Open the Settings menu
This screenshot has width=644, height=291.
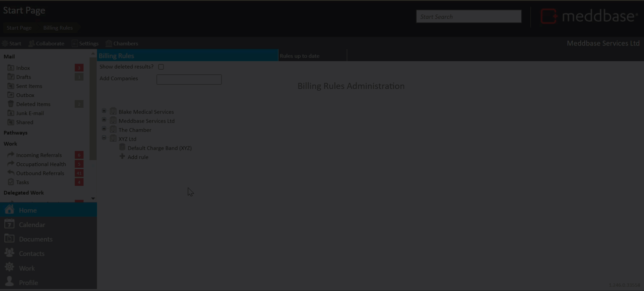click(x=85, y=43)
